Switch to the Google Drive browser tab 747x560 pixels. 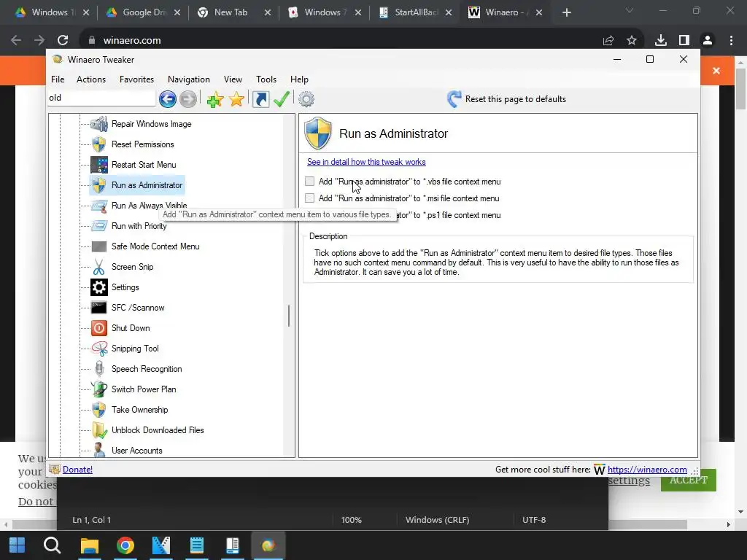pyautogui.click(x=144, y=12)
